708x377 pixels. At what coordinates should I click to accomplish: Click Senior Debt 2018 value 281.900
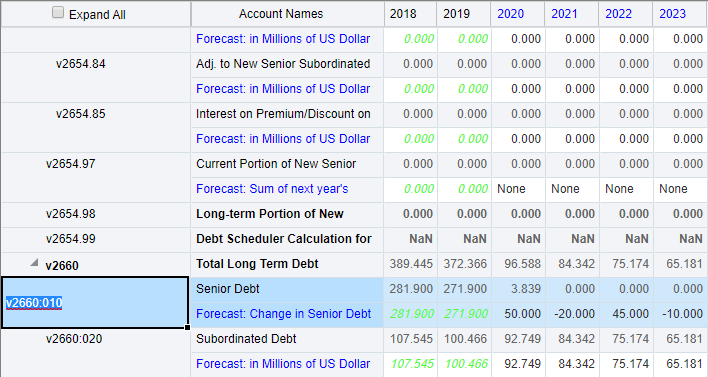[411, 289]
